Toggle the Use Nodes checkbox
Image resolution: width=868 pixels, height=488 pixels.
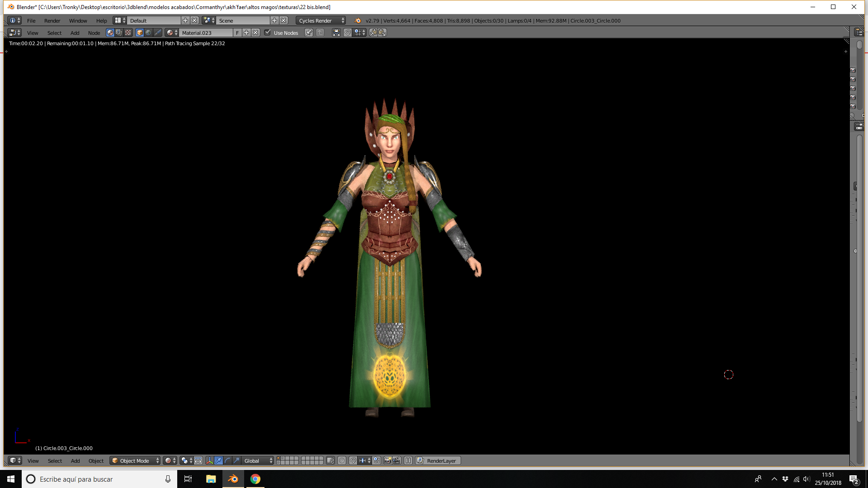[268, 33]
